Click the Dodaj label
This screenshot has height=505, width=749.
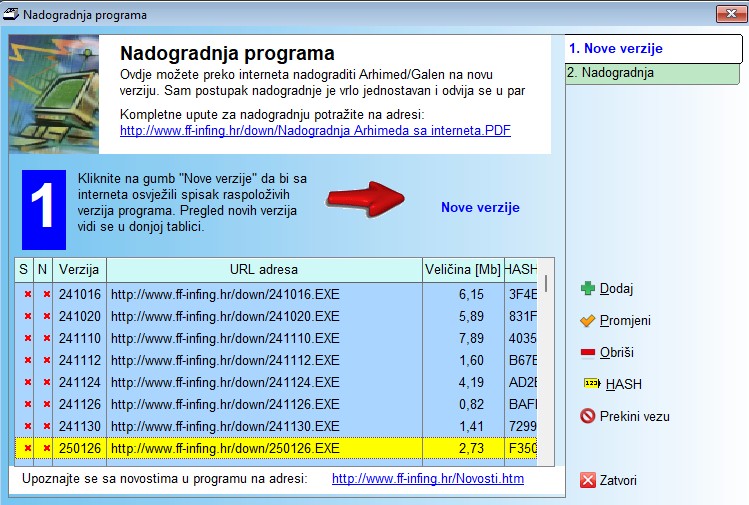click(x=616, y=289)
